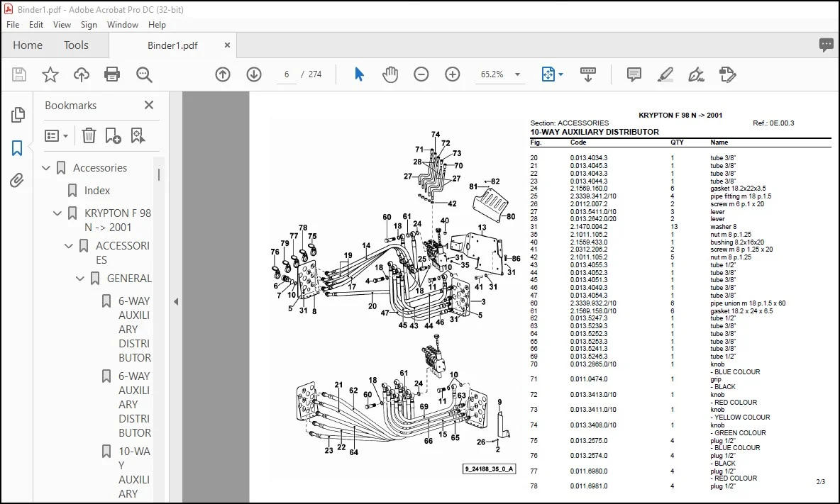This screenshot has height=504, width=840.
Task: Open the Index bookmark
Action: coord(97,191)
